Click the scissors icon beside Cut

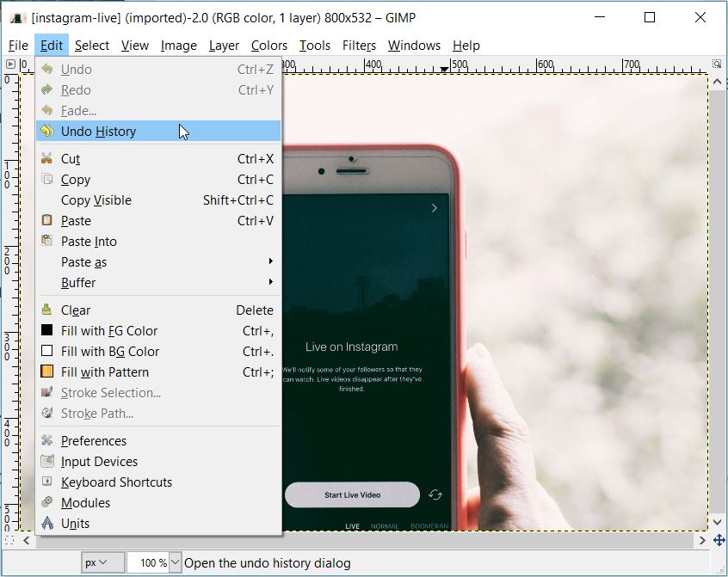click(x=46, y=158)
